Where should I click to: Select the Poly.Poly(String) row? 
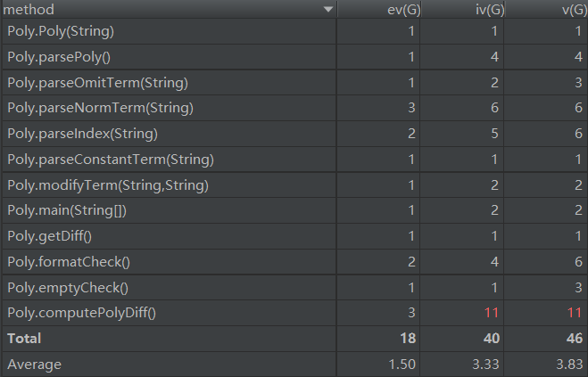pos(61,31)
